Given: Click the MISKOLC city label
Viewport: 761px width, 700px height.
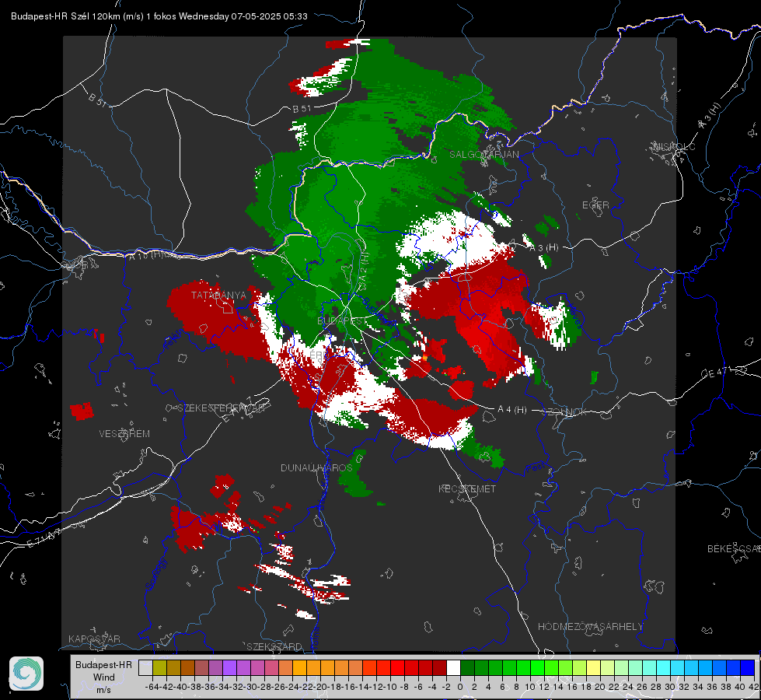Looking at the screenshot, I should coord(674,147).
